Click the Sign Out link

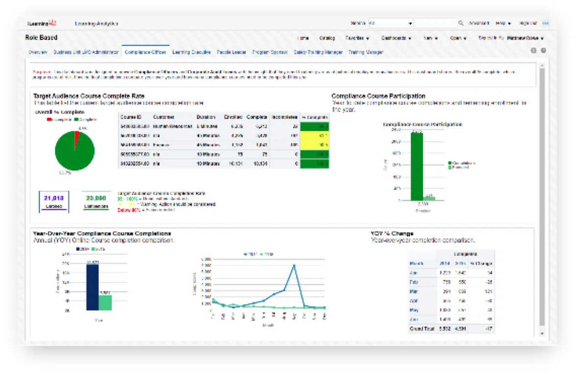click(x=528, y=23)
